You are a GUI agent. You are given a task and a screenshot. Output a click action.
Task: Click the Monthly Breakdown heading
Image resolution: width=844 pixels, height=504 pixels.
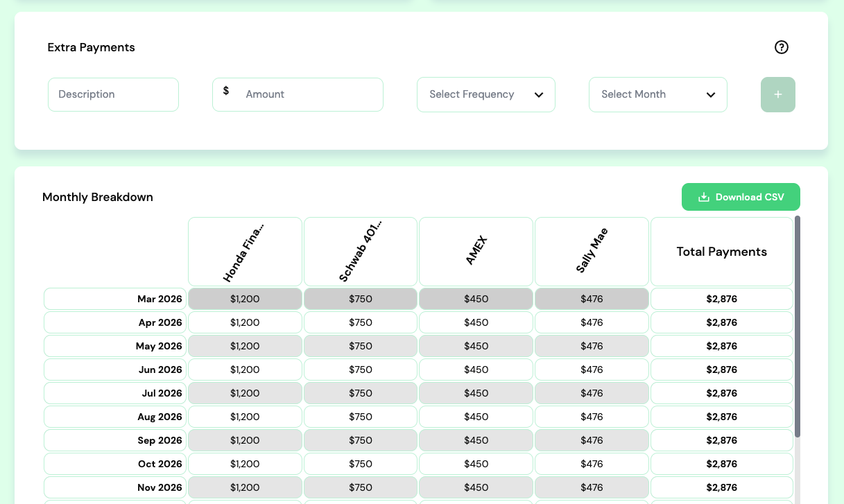98,197
